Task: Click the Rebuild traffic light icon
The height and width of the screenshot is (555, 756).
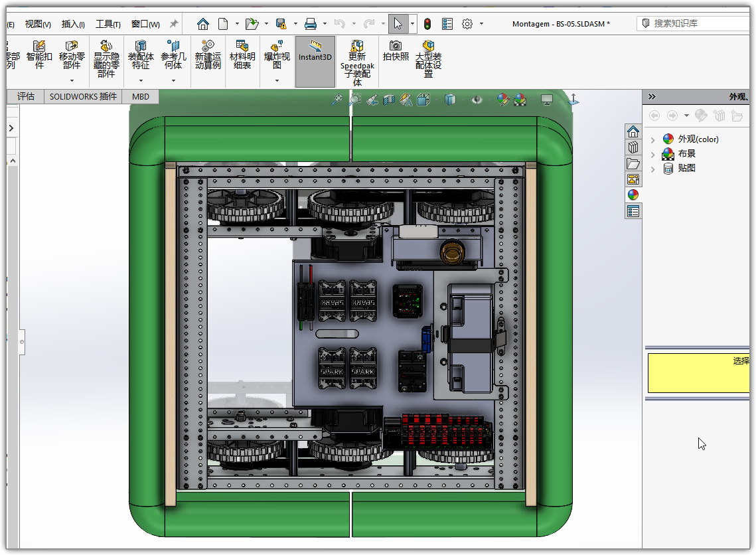Action: point(427,24)
